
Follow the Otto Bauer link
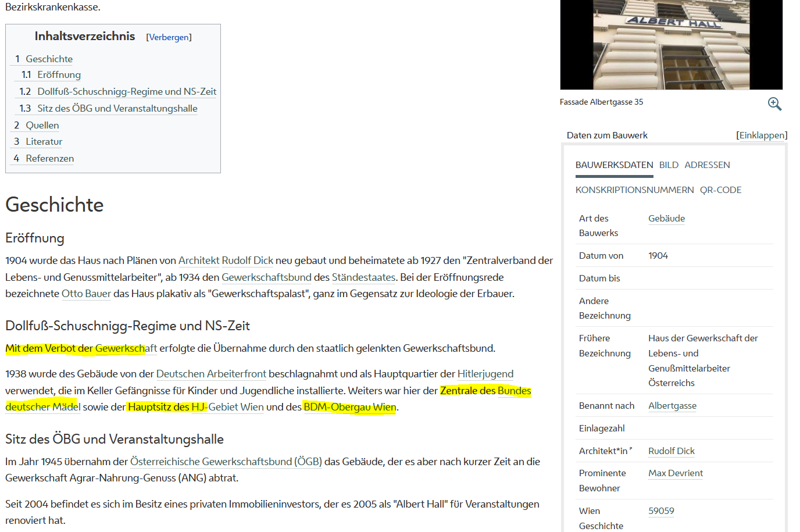click(86, 294)
